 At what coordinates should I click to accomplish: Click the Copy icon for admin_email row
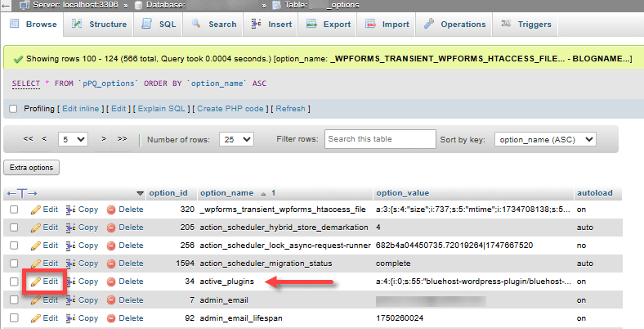71,299
